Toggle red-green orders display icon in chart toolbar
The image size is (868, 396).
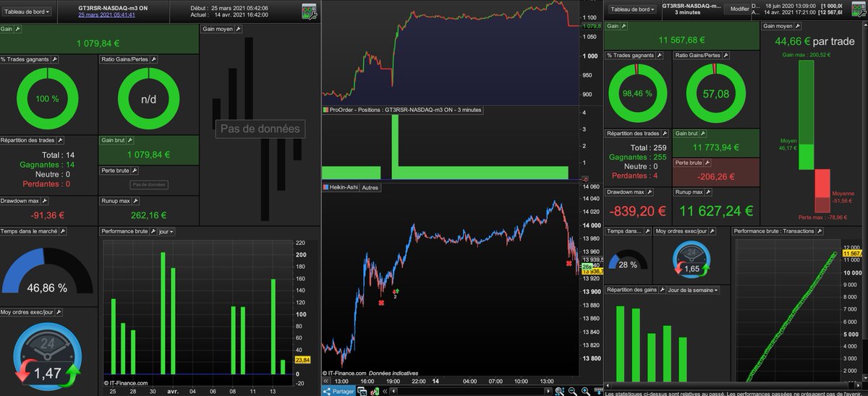376,391
